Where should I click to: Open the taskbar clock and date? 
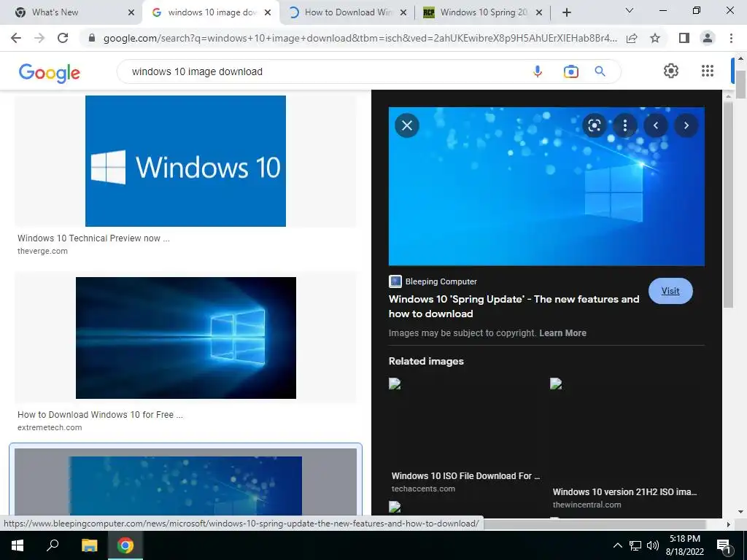[685, 545]
